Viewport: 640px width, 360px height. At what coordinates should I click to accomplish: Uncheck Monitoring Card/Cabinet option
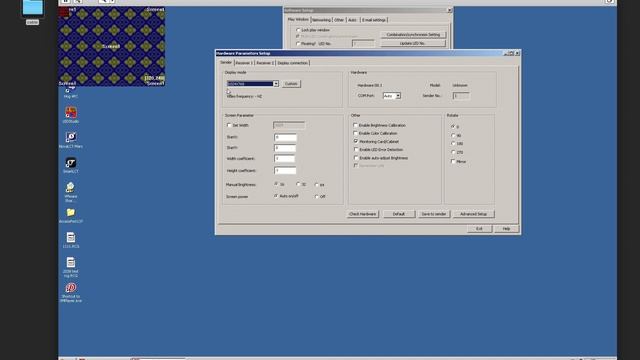pyautogui.click(x=356, y=141)
